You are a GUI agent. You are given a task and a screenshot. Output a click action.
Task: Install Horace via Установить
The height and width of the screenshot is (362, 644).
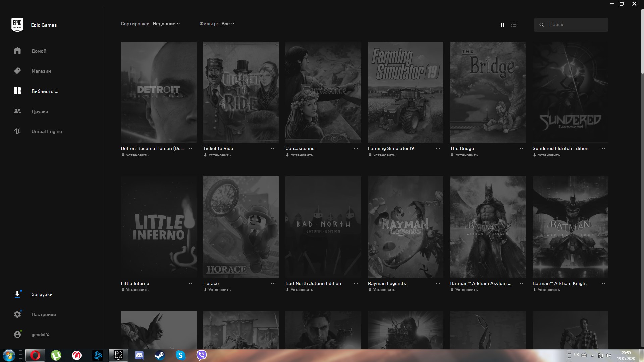pyautogui.click(x=217, y=290)
